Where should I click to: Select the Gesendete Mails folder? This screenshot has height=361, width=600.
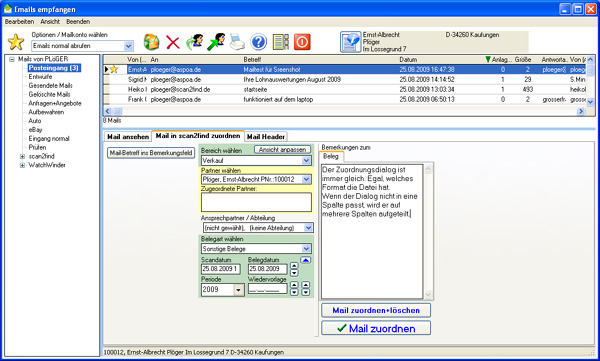point(50,85)
